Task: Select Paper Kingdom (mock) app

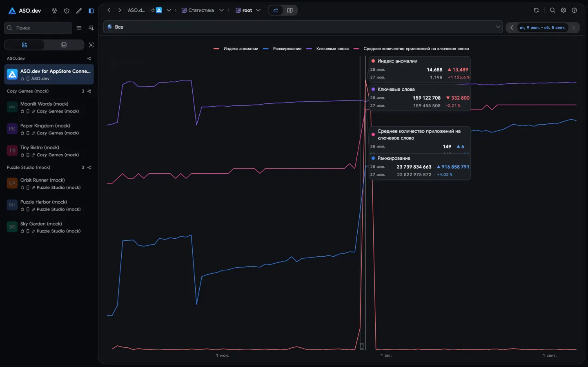Action: (x=49, y=129)
